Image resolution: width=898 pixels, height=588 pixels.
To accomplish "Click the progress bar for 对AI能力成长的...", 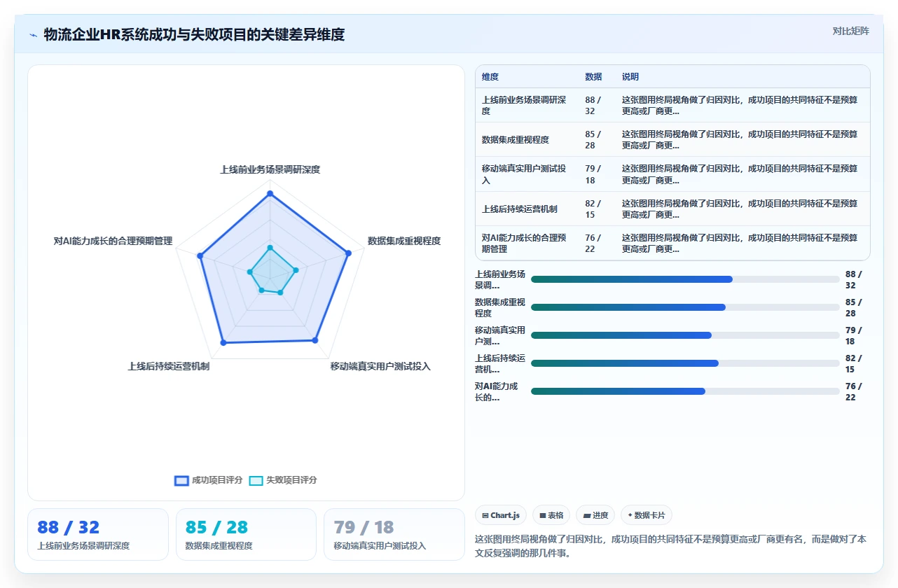I will pos(685,391).
